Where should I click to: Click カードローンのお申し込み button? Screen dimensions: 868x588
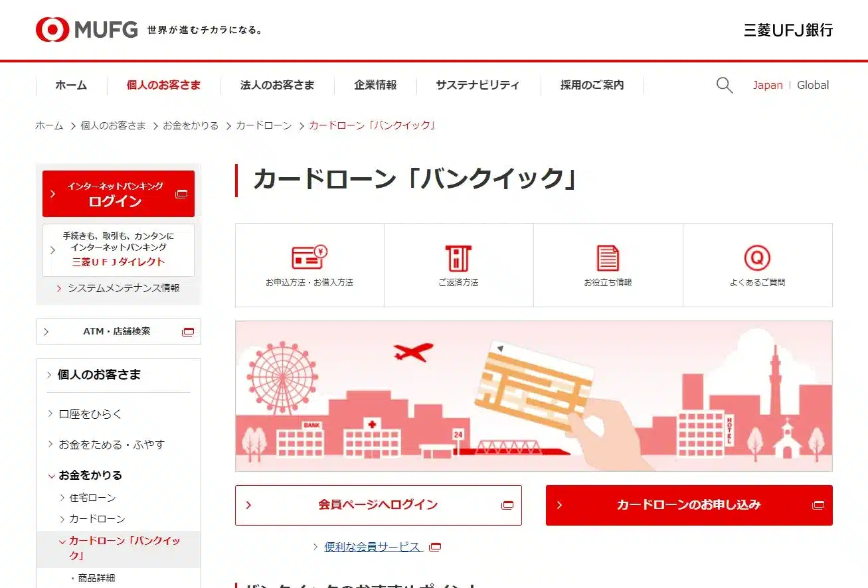[689, 505]
